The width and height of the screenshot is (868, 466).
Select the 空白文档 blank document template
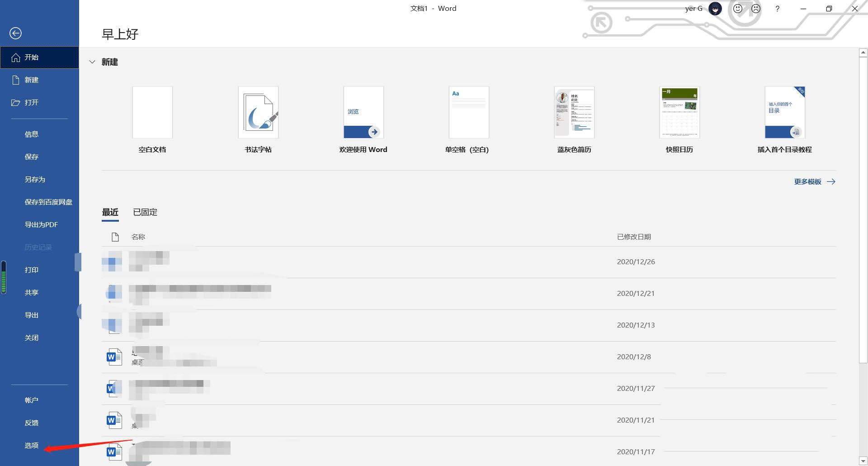(152, 112)
